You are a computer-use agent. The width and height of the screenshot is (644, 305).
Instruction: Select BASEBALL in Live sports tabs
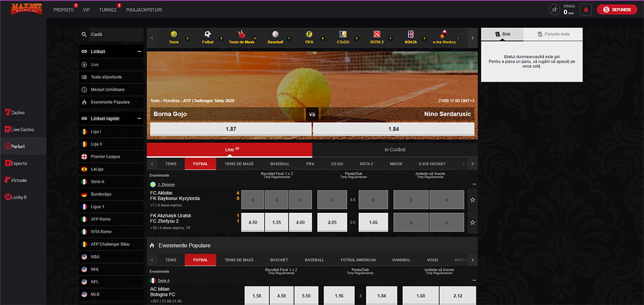click(x=280, y=164)
